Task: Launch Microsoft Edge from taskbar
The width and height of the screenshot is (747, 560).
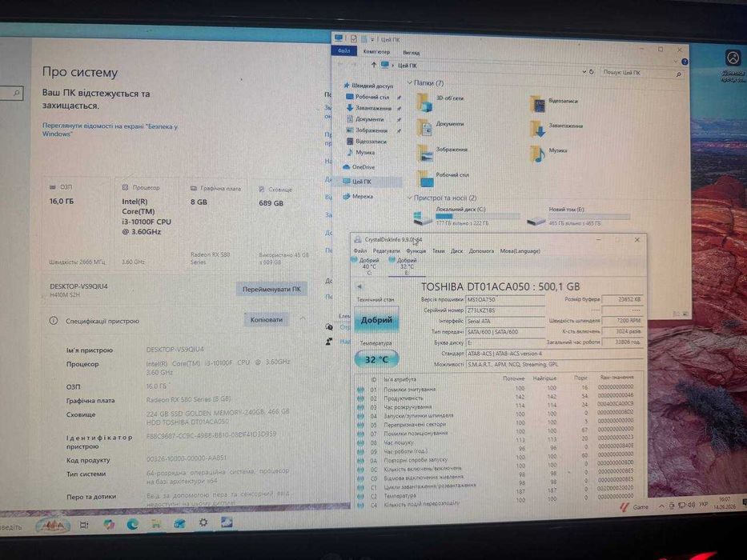Action: [x=132, y=525]
